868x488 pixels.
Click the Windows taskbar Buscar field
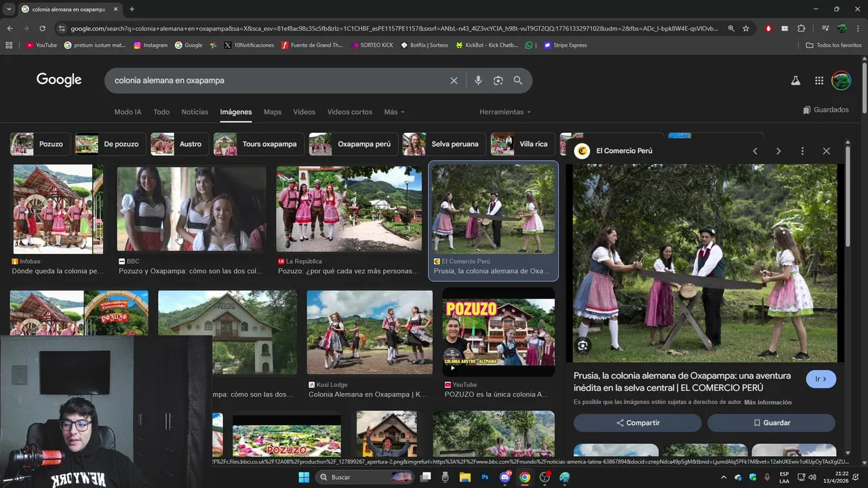click(365, 477)
